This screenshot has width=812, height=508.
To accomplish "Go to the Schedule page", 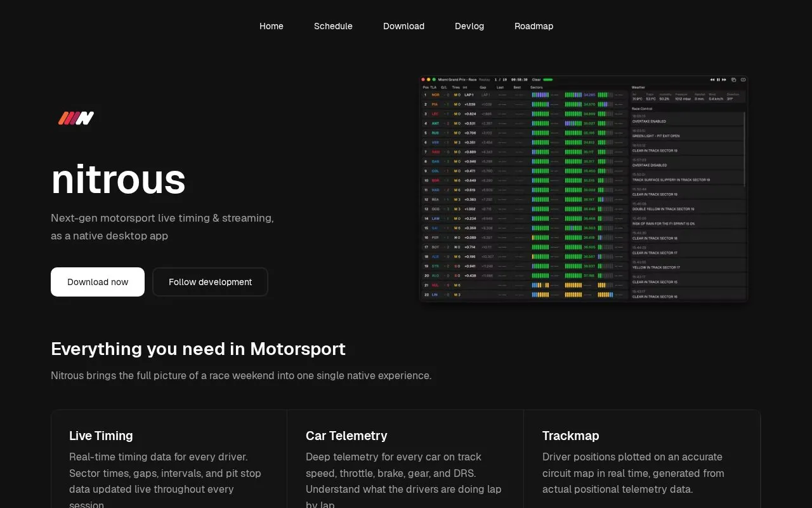I will (333, 26).
